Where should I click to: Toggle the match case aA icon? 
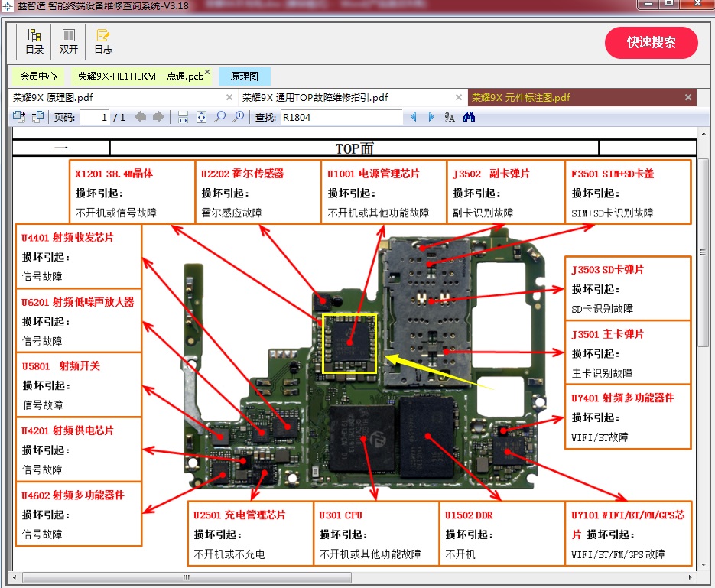click(x=450, y=117)
